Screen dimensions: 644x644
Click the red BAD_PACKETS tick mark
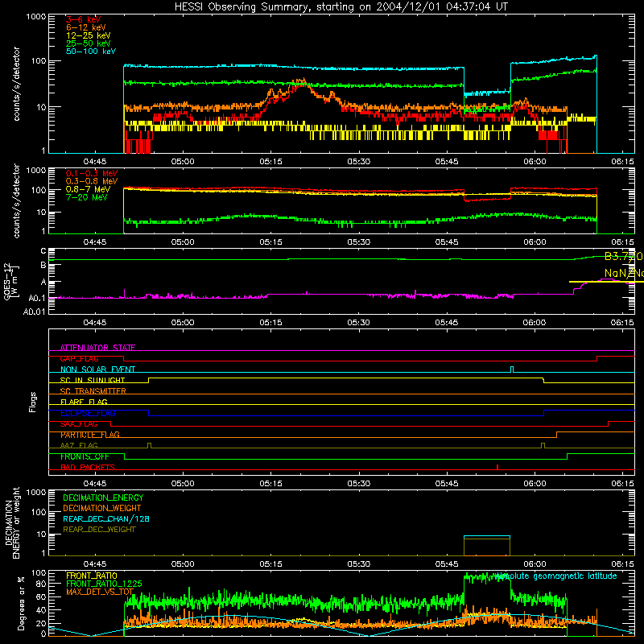497,467
